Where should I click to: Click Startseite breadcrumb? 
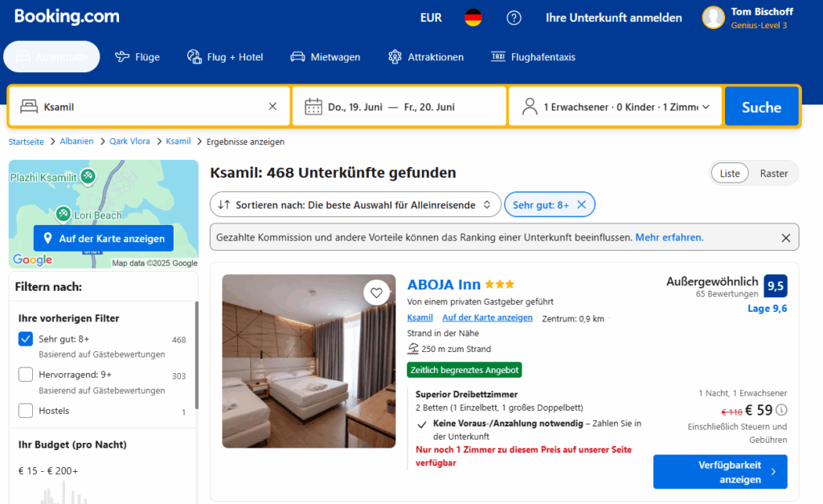tap(27, 141)
